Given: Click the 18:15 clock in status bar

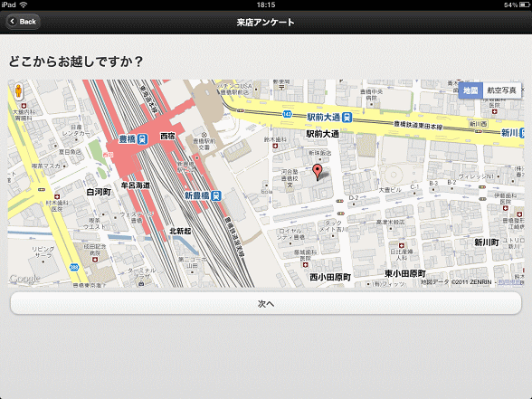Looking at the screenshot, I should point(266,5).
